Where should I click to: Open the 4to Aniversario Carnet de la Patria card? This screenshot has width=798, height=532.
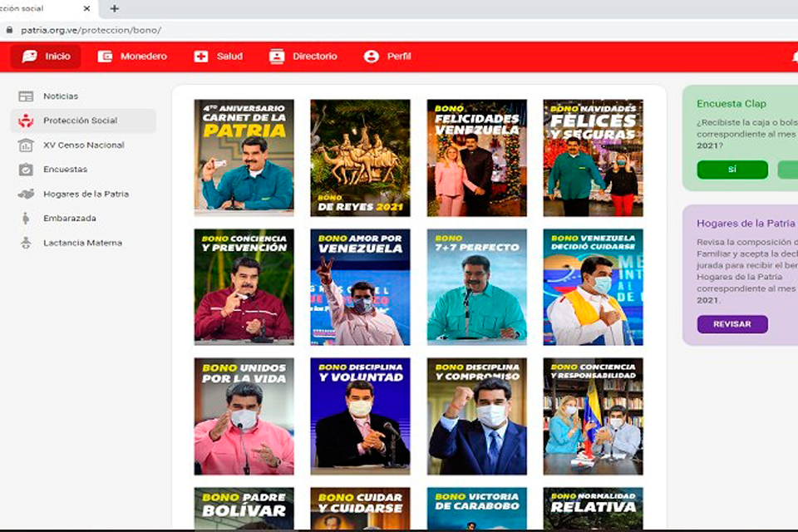click(244, 158)
